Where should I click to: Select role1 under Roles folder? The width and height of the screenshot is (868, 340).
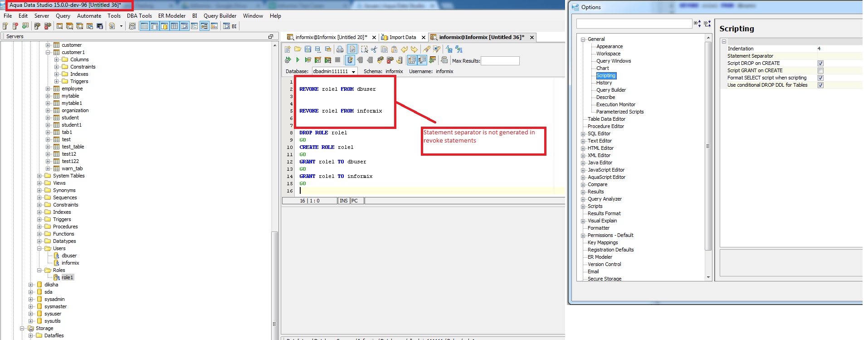click(x=67, y=277)
